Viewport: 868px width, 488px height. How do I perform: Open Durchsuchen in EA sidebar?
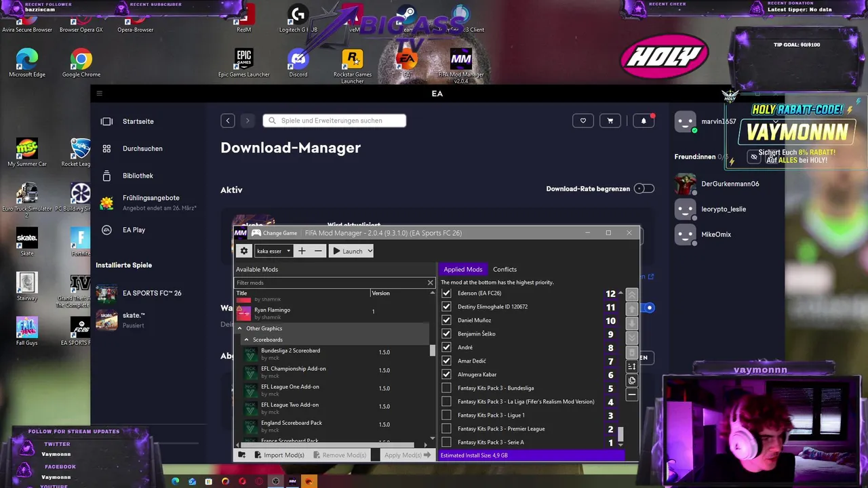pos(142,148)
